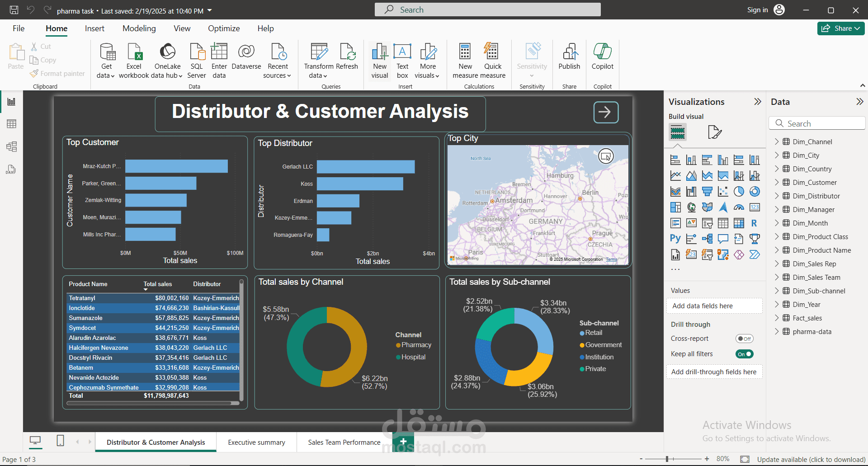Image resolution: width=868 pixels, height=466 pixels.
Task: Switch to the Format visual pane icon
Action: click(715, 132)
